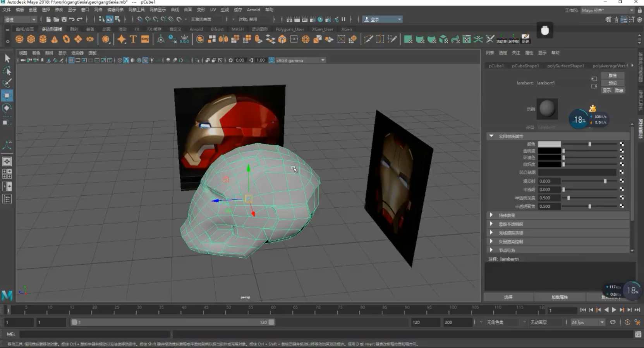The width and height of the screenshot is (644, 348).
Task: Click the 选择 button at panel bottom
Action: click(508, 297)
